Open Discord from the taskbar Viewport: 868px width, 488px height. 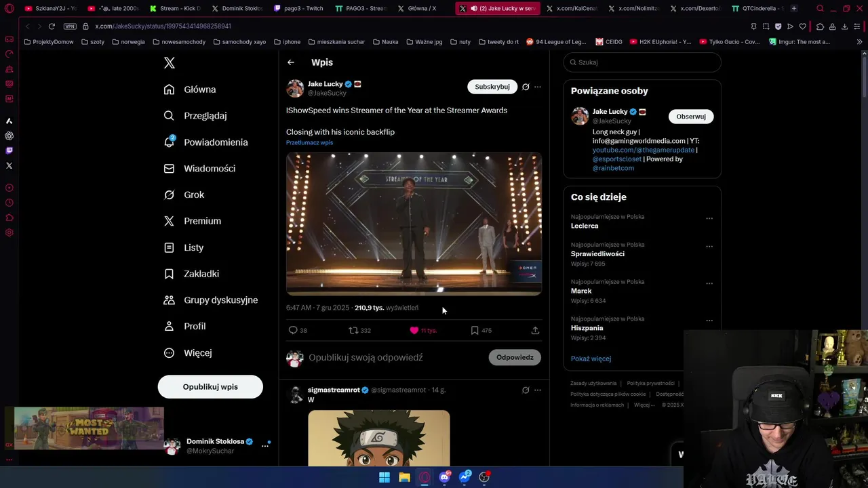click(x=445, y=477)
